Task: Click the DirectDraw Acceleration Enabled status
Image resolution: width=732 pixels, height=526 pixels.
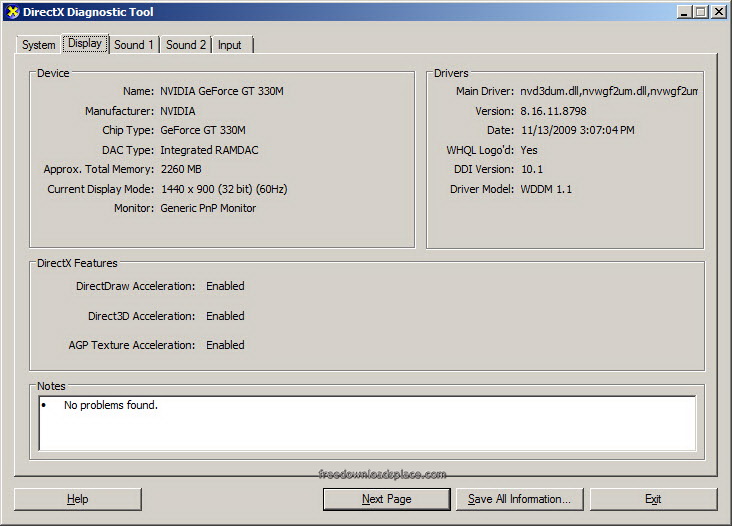Action: [x=225, y=286]
